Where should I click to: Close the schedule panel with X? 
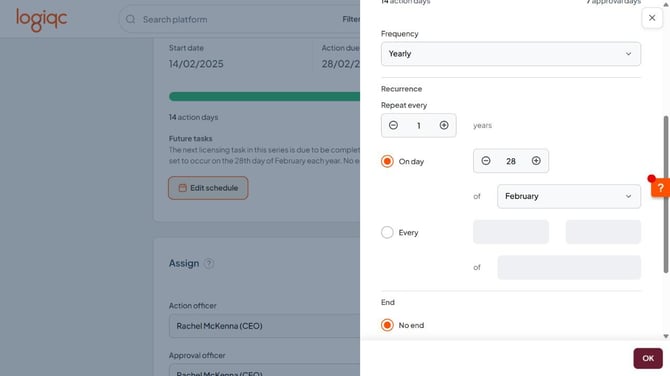[652, 18]
